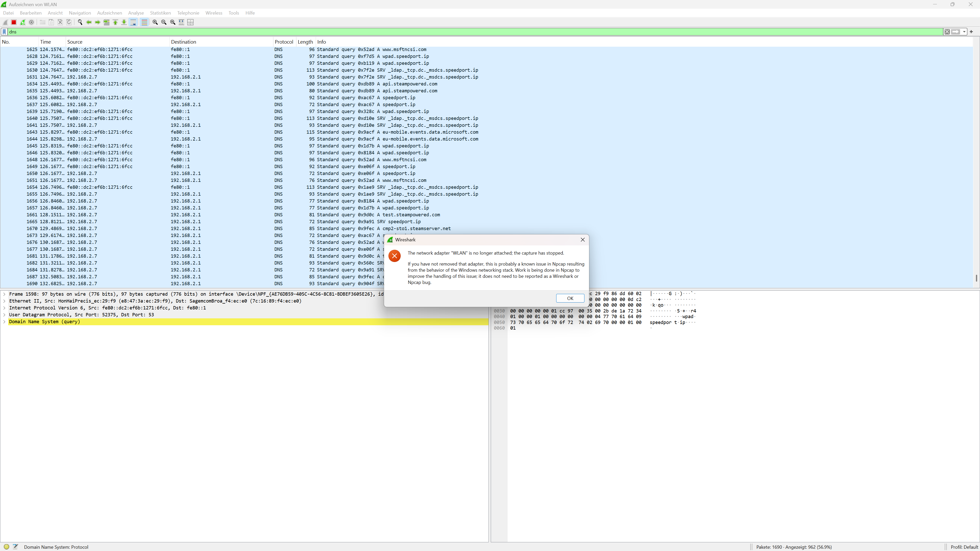Clear the dns display filter
The image size is (980, 551).
pos(947,32)
